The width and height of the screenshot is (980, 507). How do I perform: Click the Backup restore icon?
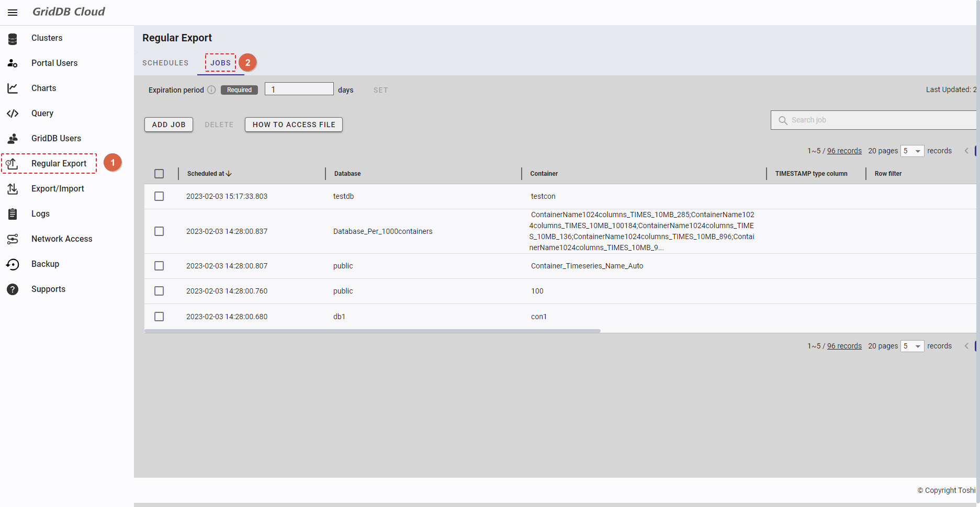13,265
